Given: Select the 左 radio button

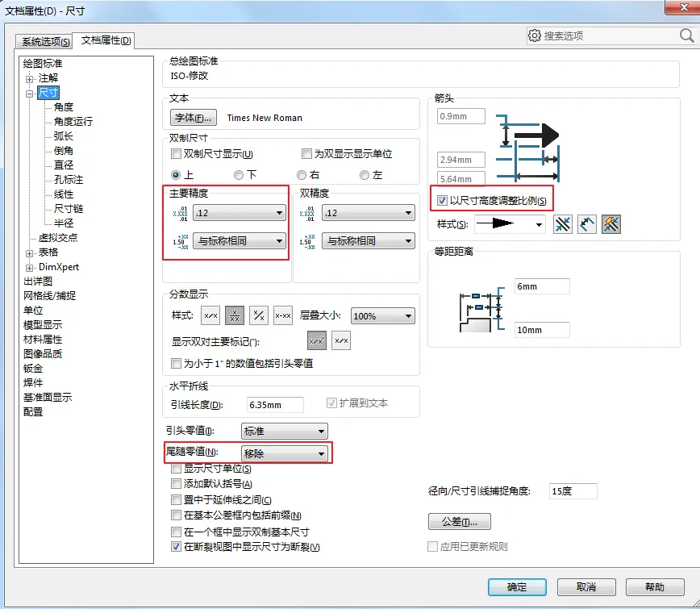Looking at the screenshot, I should pyautogui.click(x=365, y=175).
